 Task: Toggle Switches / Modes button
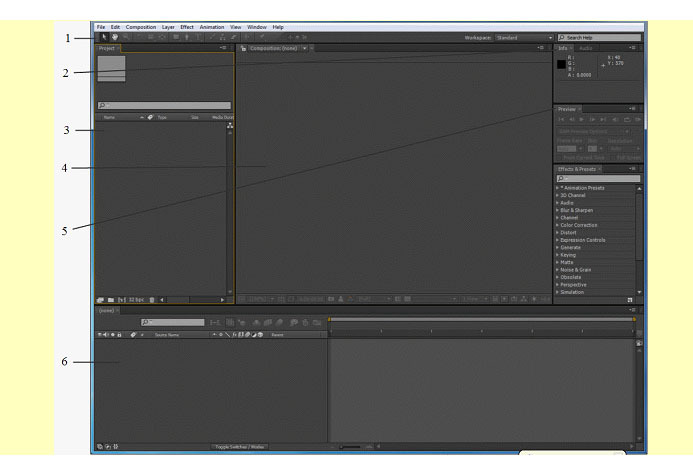[240, 447]
